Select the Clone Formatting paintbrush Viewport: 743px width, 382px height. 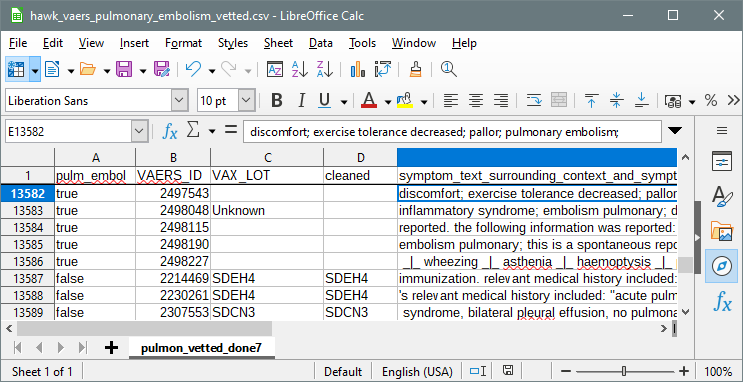pyautogui.click(x=416, y=70)
